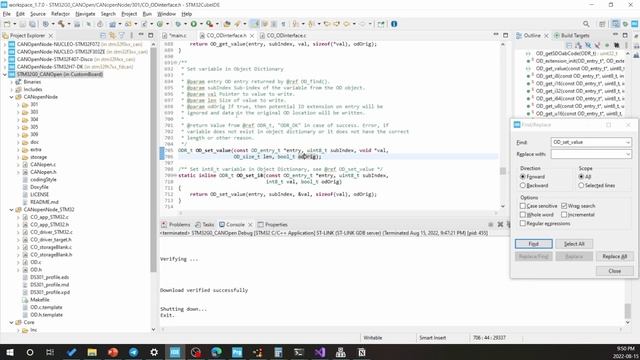Toggle Mark Occurrences in the toolbar
Screen dimensions: 640x360
tap(254, 24)
